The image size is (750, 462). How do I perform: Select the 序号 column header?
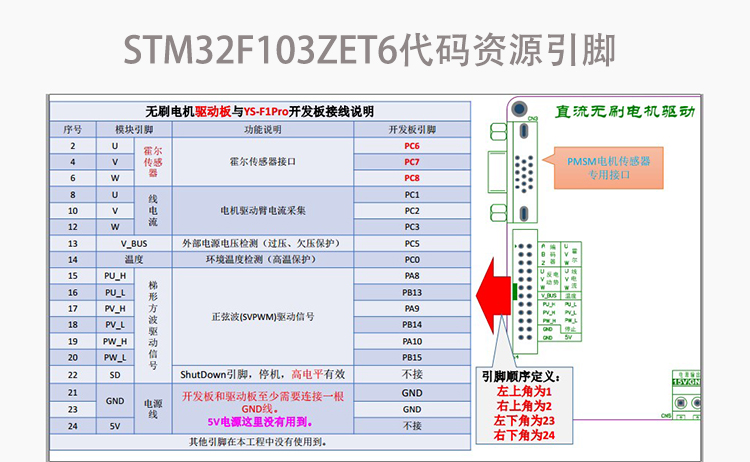(72, 129)
